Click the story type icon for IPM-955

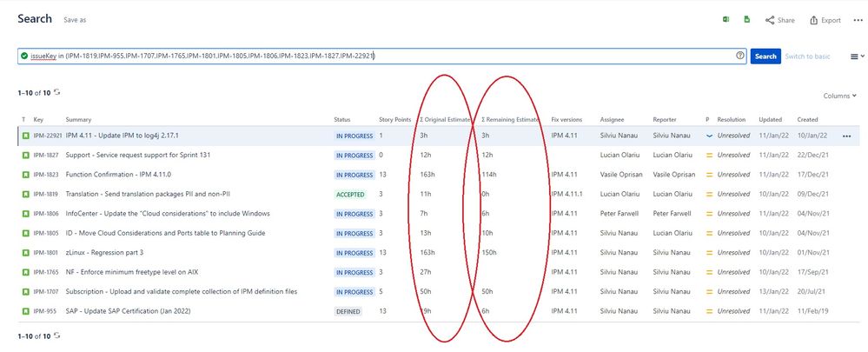click(25, 312)
